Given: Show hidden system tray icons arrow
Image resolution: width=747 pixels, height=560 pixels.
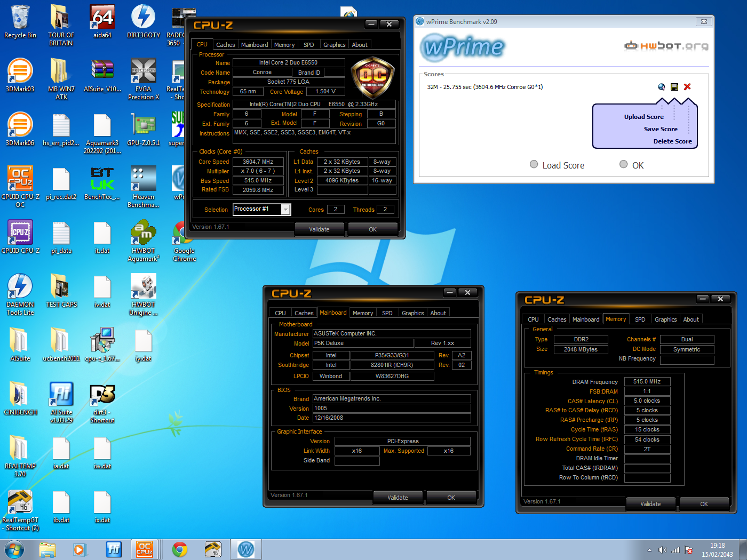Looking at the screenshot, I should tap(649, 550).
